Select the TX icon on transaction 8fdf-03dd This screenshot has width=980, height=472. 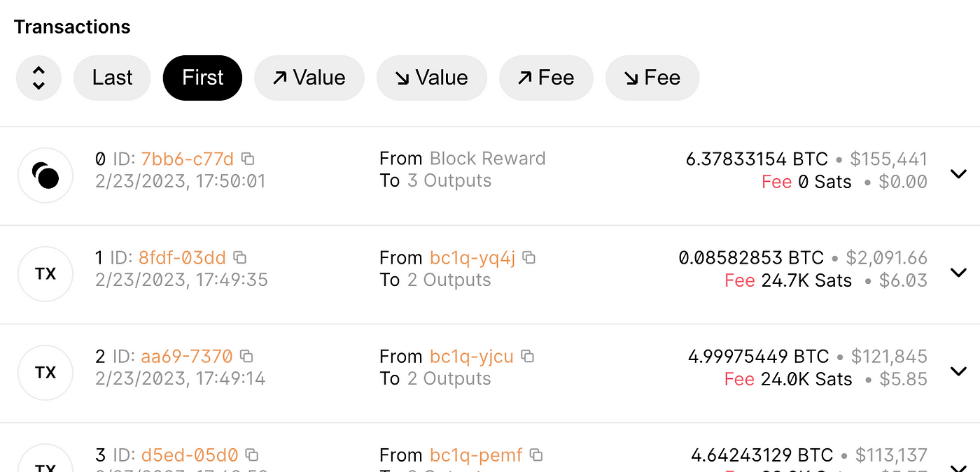pos(45,273)
